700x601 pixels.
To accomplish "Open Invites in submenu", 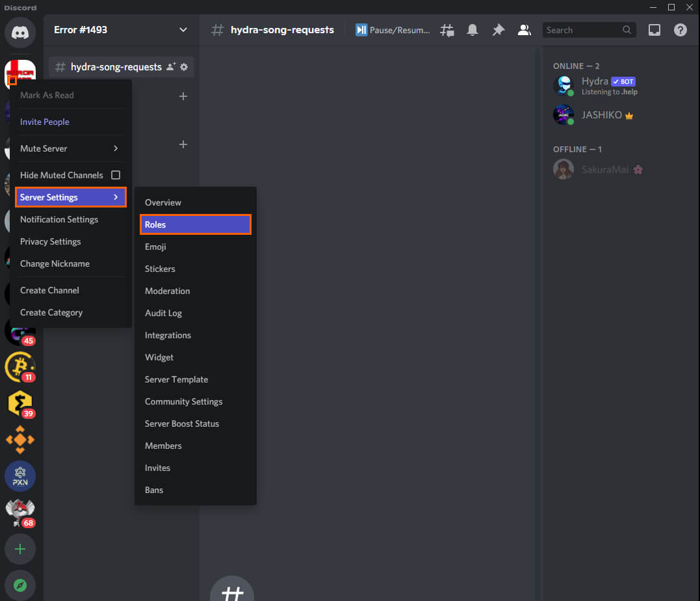I will click(x=196, y=468).
